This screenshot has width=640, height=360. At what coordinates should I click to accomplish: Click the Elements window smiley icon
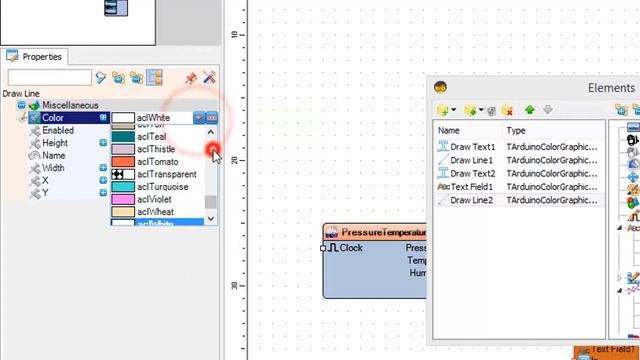coord(440,87)
